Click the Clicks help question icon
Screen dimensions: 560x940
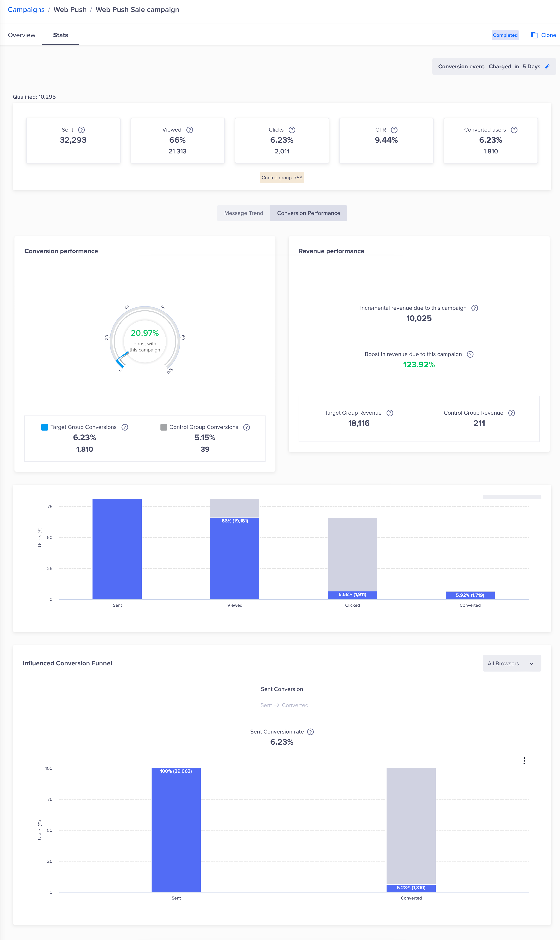tap(292, 130)
